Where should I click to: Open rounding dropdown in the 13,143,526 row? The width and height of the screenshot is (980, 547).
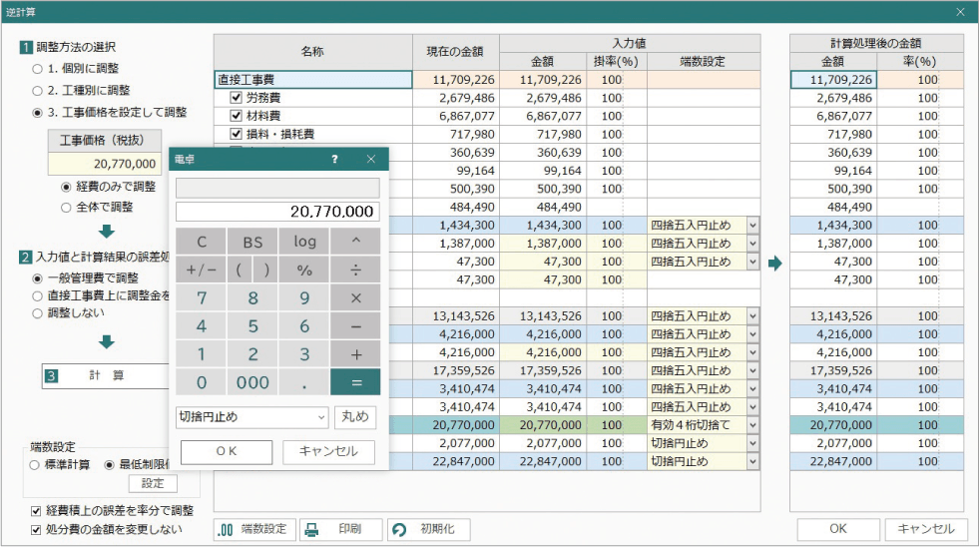coord(753,316)
